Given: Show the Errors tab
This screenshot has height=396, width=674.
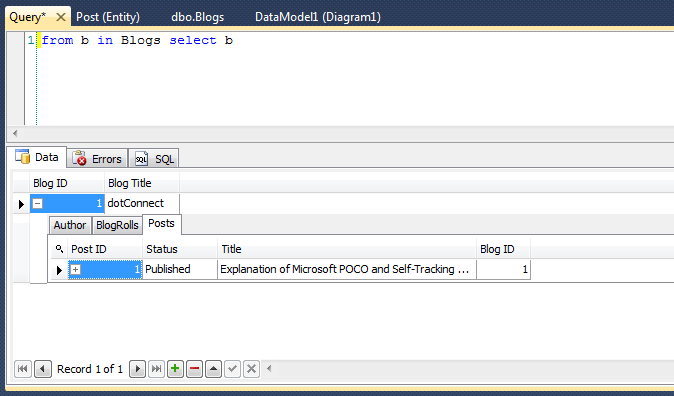Looking at the screenshot, I should 98,159.
